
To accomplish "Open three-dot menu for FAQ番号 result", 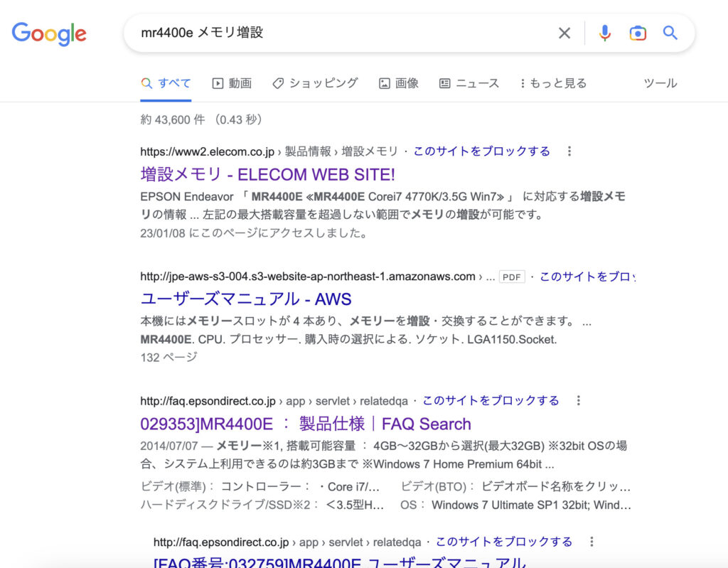I will pyautogui.click(x=591, y=542).
